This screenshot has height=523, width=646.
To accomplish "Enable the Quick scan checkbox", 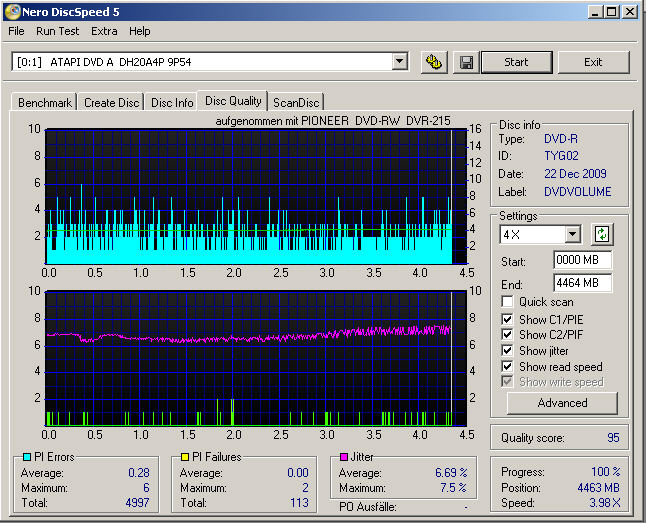I will (x=508, y=302).
